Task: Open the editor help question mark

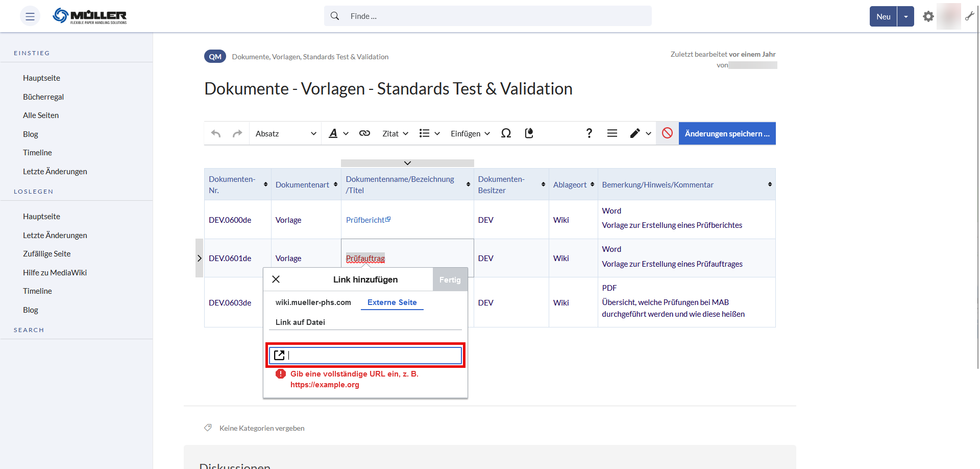Action: tap(589, 133)
